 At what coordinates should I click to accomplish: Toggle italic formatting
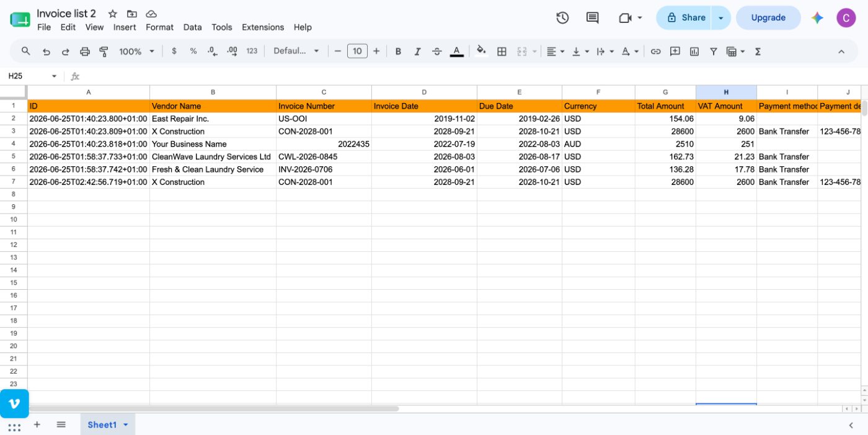(x=417, y=52)
